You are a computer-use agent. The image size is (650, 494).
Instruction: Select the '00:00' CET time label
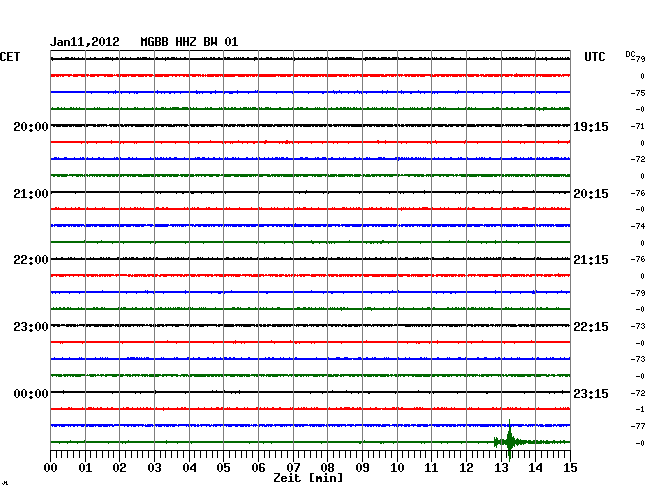[31, 393]
